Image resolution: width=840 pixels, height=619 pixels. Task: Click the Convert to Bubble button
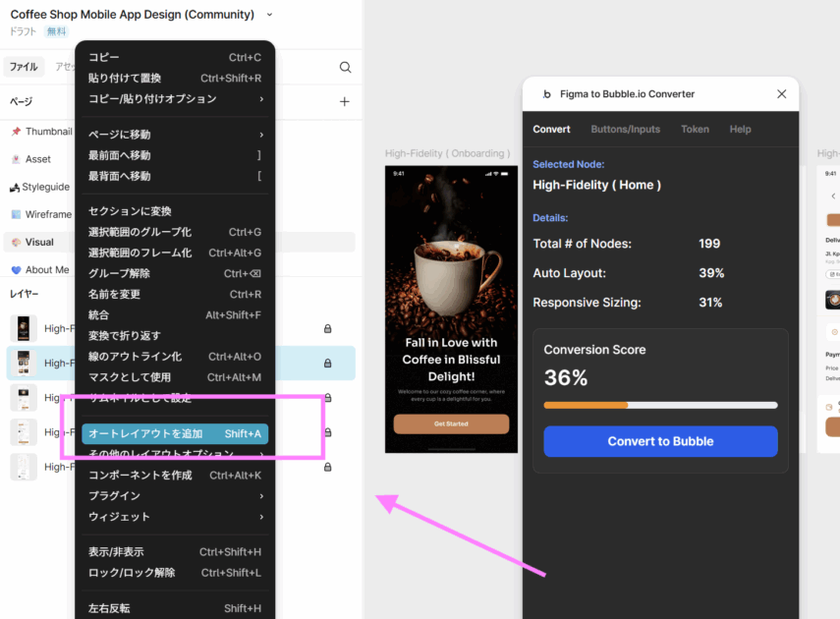(660, 441)
